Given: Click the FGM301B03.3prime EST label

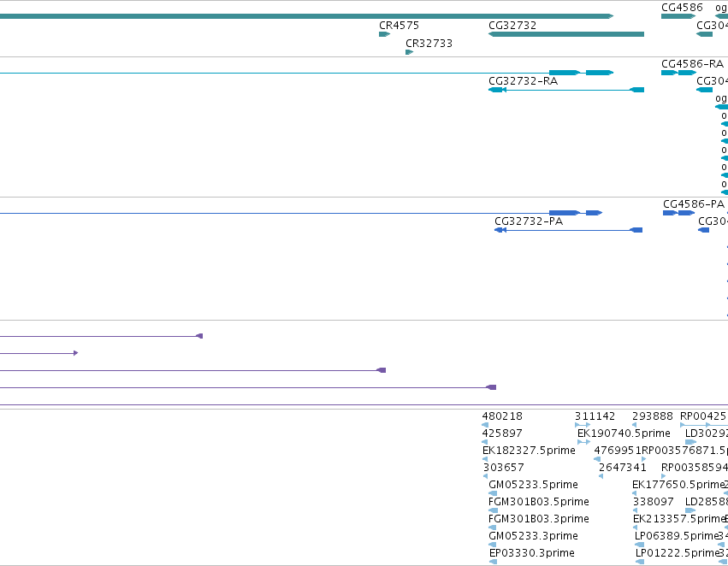Looking at the screenshot, I should click(x=539, y=519).
